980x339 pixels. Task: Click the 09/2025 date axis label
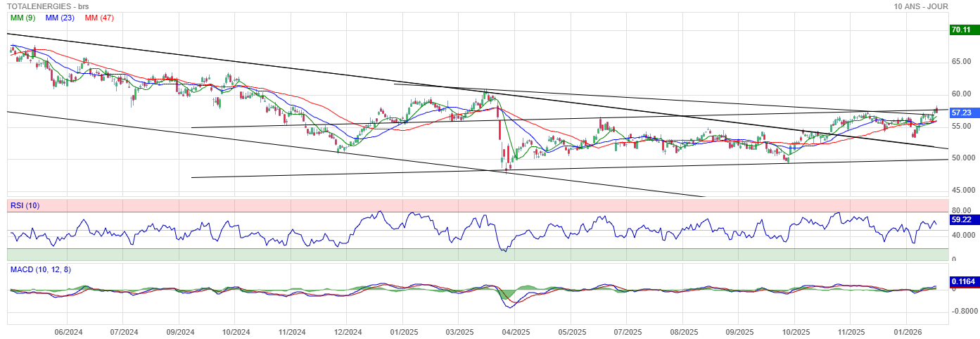[x=739, y=331]
